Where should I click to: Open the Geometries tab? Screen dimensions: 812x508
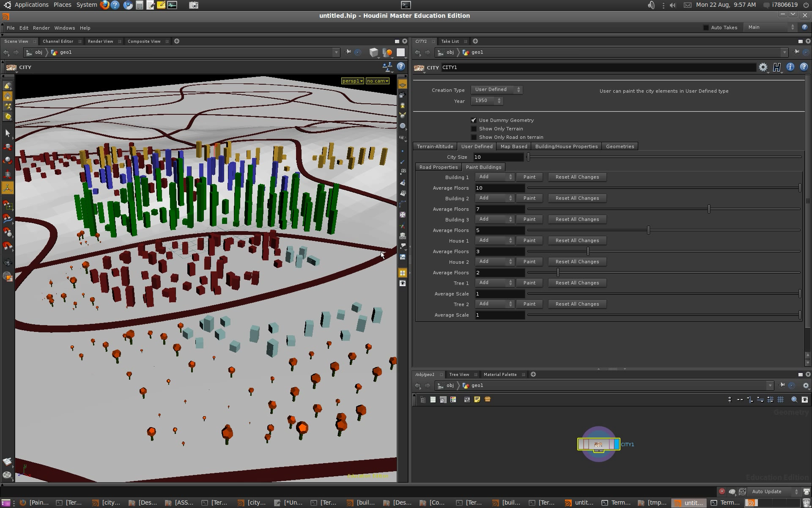click(x=620, y=146)
